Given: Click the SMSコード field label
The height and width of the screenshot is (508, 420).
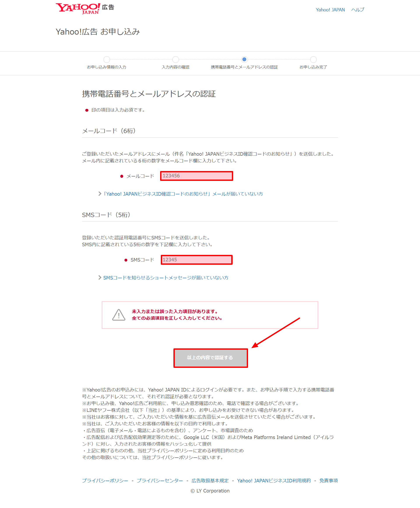Looking at the screenshot, I should point(142,260).
